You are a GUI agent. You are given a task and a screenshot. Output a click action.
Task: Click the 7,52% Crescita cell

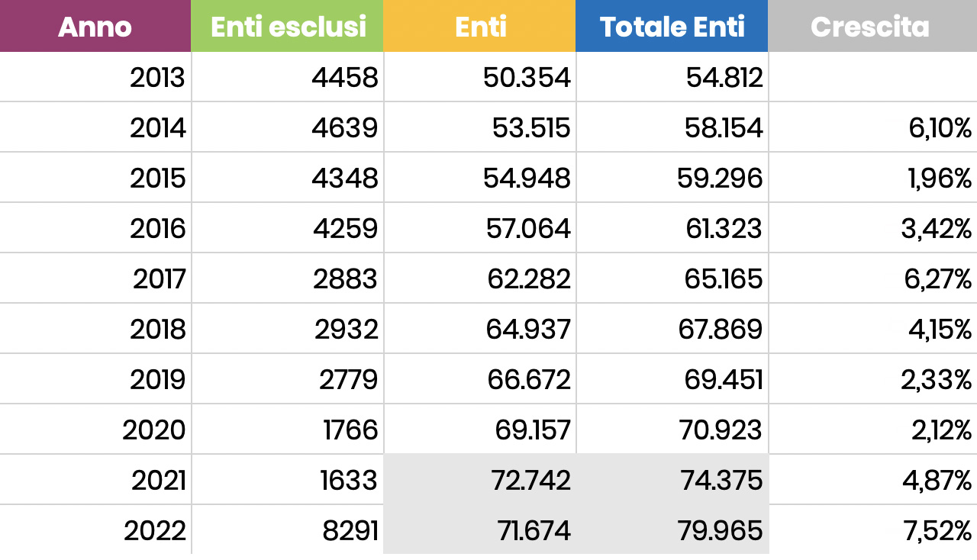click(x=938, y=531)
